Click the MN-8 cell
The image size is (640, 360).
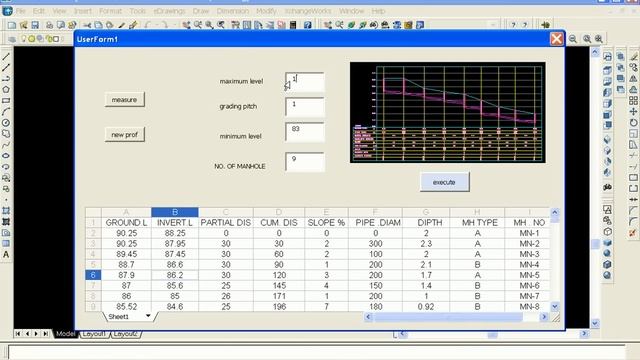tap(529, 307)
